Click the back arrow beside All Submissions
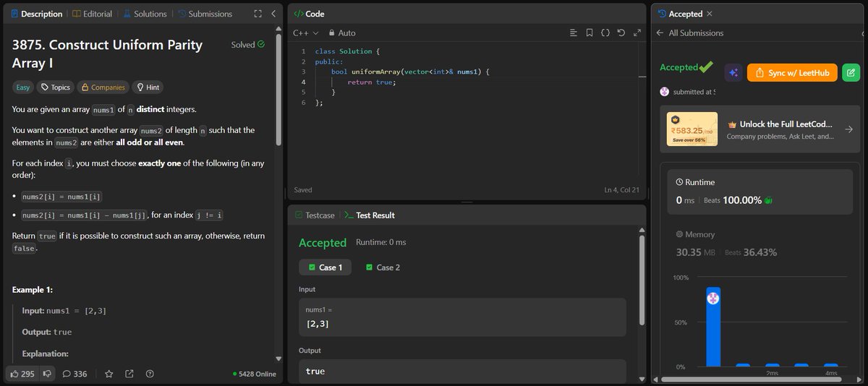This screenshot has height=386, width=868. pyautogui.click(x=660, y=33)
